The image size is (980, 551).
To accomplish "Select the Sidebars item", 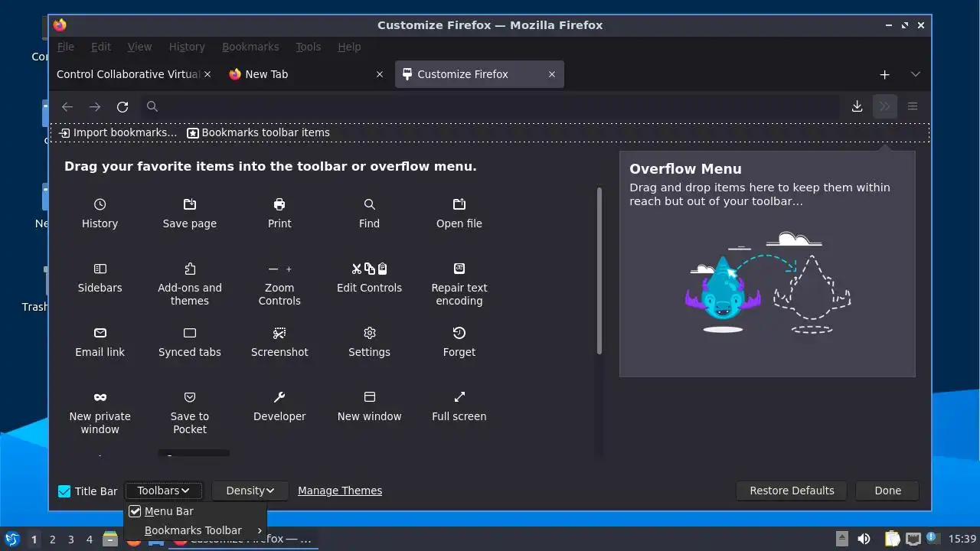I will [100, 278].
